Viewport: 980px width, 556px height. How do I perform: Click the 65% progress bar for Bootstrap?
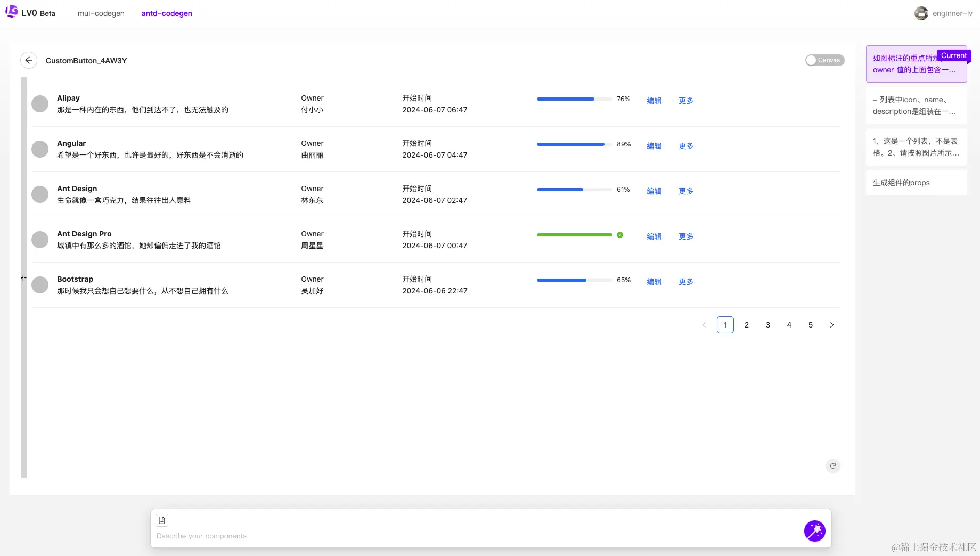[574, 280]
